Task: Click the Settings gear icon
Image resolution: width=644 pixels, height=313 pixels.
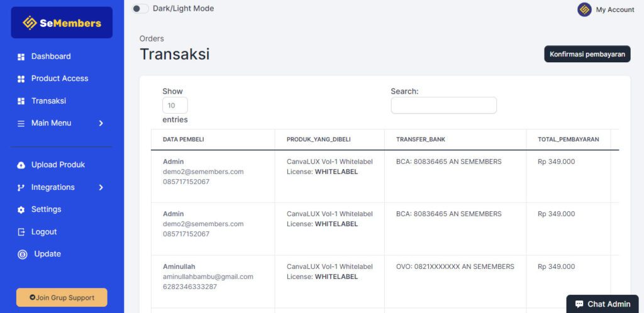Action: 21,210
